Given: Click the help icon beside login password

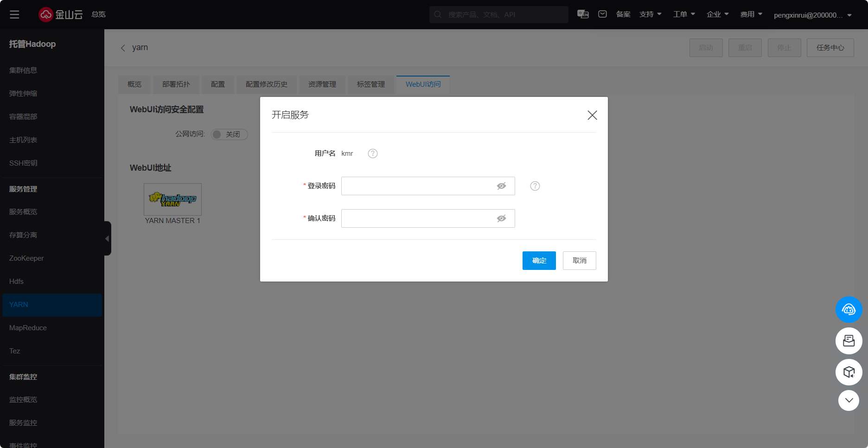Looking at the screenshot, I should click(535, 186).
